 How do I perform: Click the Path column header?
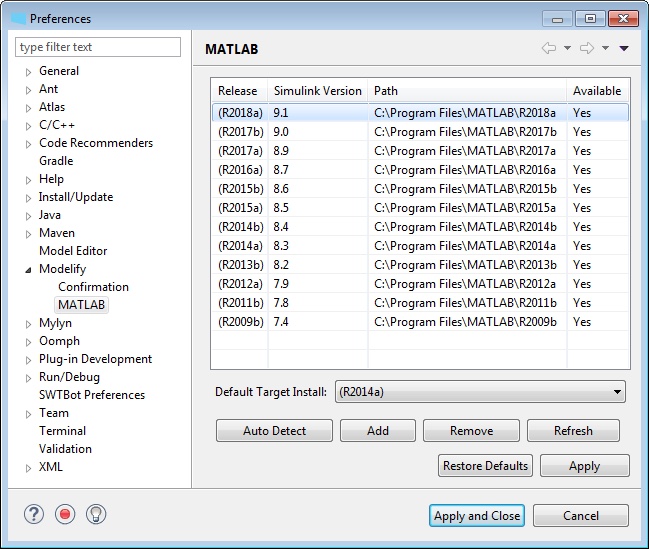click(467, 91)
